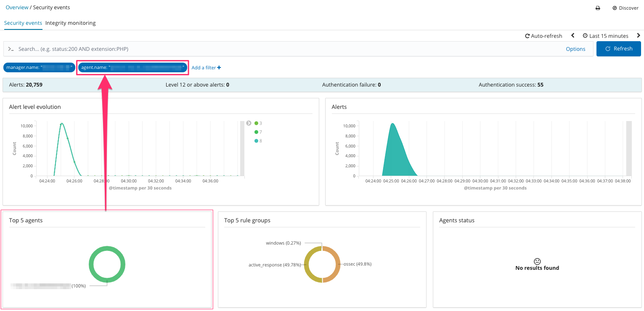The width and height of the screenshot is (644, 311).
Task: Focus the search query input field
Action: pos(286,49)
